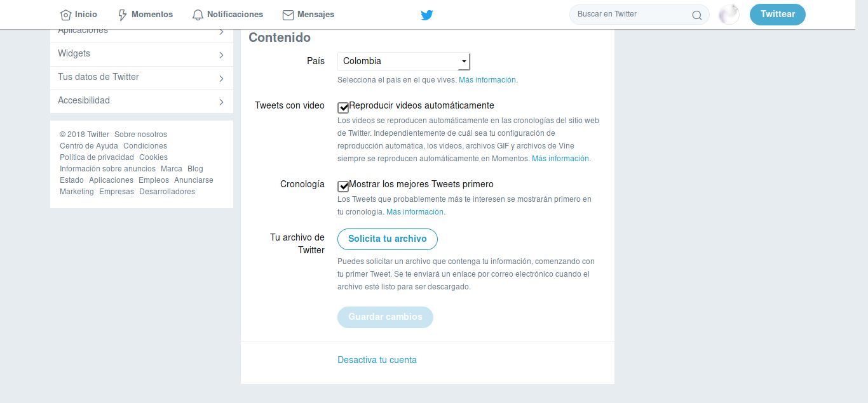Toggle Mostrar los mejores Tweets primero
This screenshot has width=868, height=403.
(343, 186)
